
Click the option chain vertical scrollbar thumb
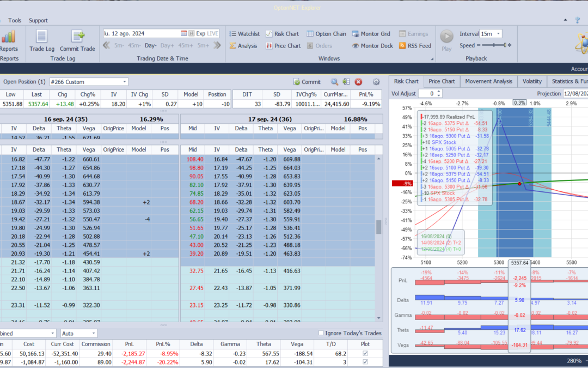[x=378, y=227]
